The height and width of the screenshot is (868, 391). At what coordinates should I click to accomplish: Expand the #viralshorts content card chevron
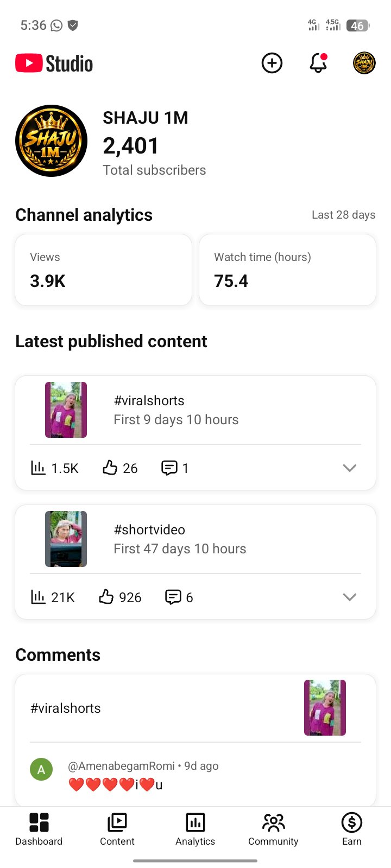click(350, 468)
